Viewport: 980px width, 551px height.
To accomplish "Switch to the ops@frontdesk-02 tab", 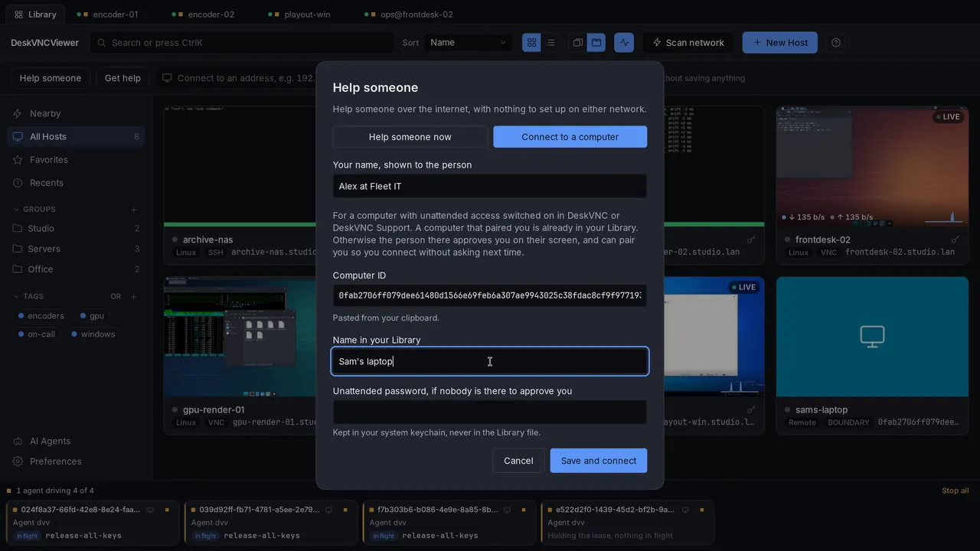I will [410, 15].
